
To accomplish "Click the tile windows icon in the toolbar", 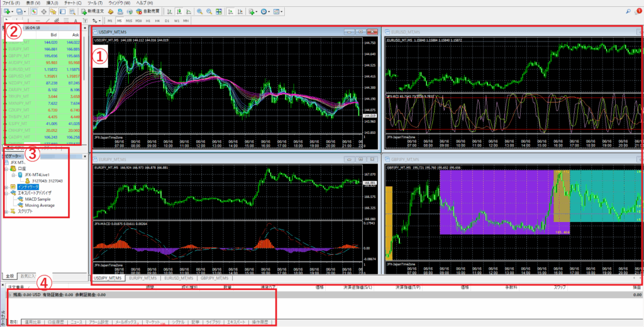I will 219,11.
